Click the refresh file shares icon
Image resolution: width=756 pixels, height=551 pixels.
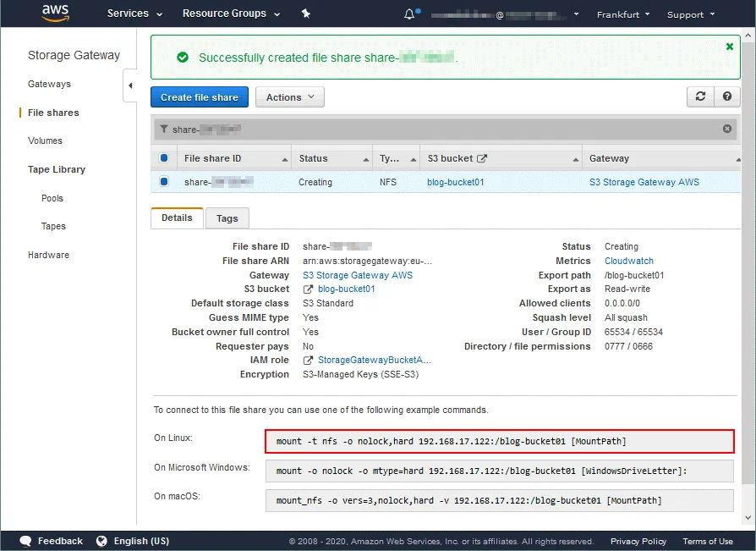pyautogui.click(x=700, y=96)
